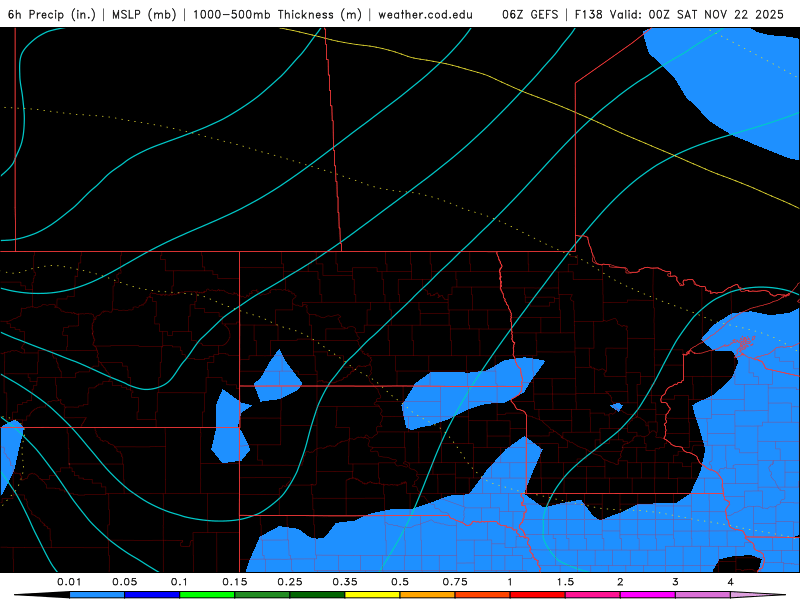Click the "1000-500mb Thickness (m)" label
The width and height of the screenshot is (800, 600).
pos(277,14)
